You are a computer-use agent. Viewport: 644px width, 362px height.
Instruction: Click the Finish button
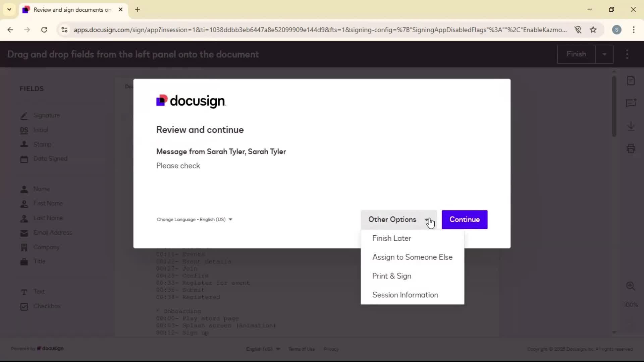pos(576,54)
